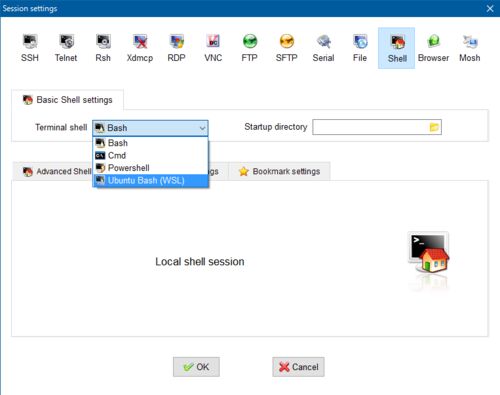Screen dimensions: 500x395
Task: Choose the VNC session icon
Action: click(213, 48)
